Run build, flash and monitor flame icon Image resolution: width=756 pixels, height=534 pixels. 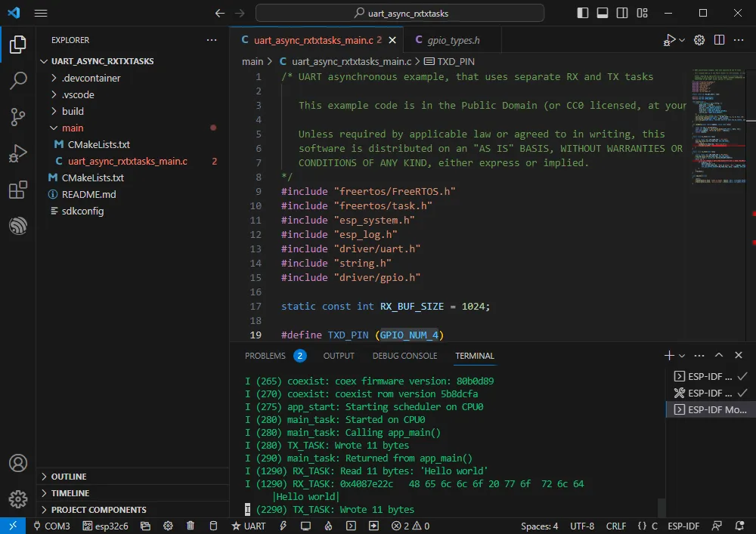[x=327, y=526]
